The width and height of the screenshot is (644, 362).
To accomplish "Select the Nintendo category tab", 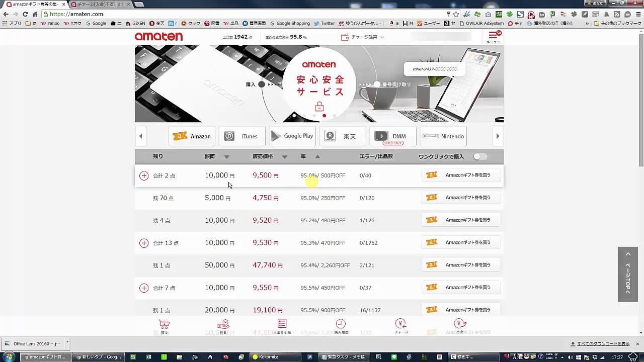I will tap(443, 136).
